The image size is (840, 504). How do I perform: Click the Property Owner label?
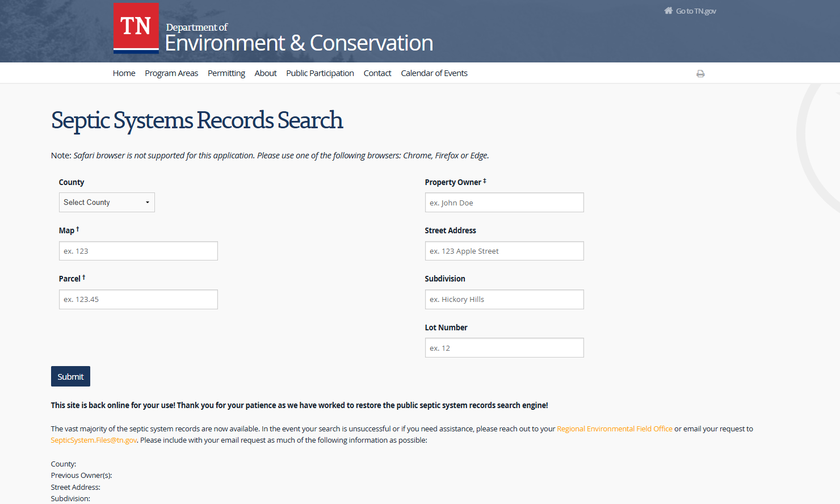(455, 182)
